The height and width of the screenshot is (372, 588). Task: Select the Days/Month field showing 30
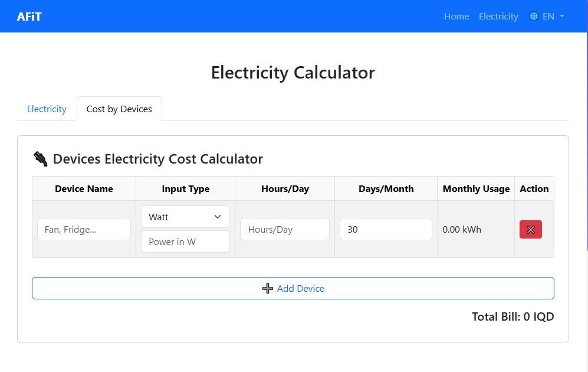pos(386,229)
